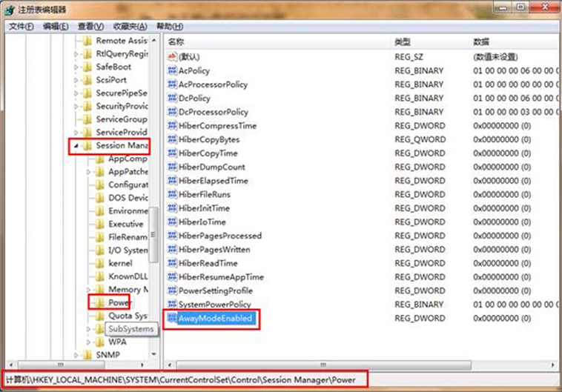Viewport: 562px width, 392px height.
Task: Select the PowerSettingProfile value
Action: click(x=215, y=291)
